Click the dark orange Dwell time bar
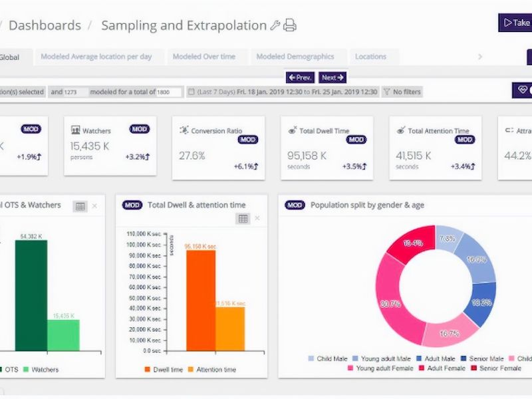This screenshot has height=399, width=532. (x=201, y=301)
